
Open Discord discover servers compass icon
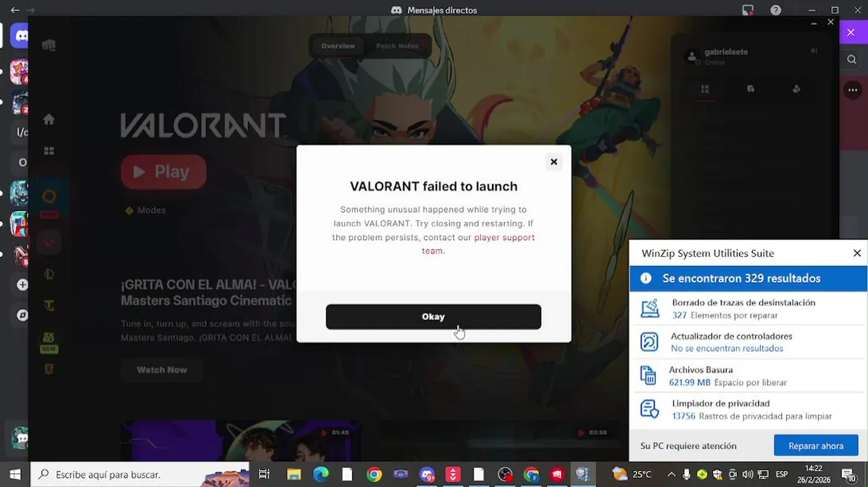(x=22, y=315)
